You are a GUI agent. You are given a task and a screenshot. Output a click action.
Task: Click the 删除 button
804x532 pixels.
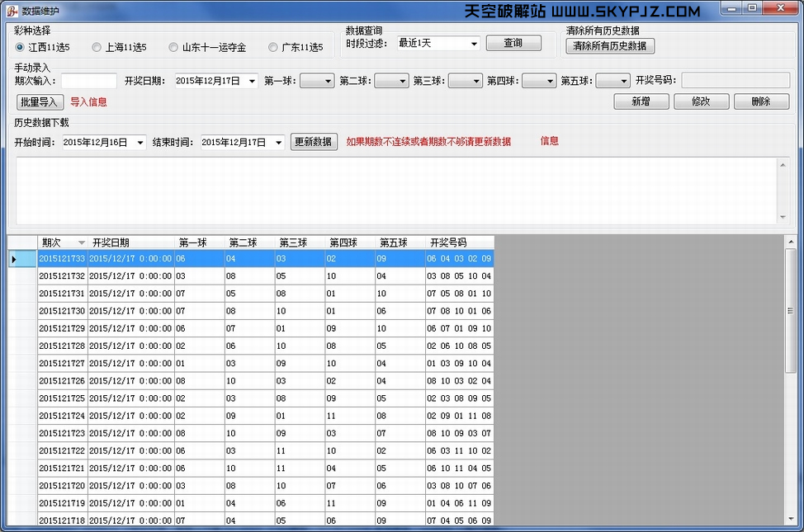761,101
